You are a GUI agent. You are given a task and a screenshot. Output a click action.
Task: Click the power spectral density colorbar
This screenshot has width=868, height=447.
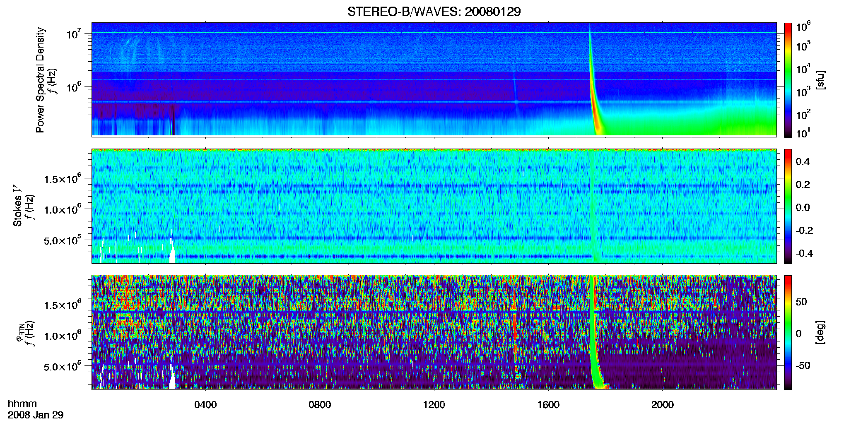(x=788, y=80)
